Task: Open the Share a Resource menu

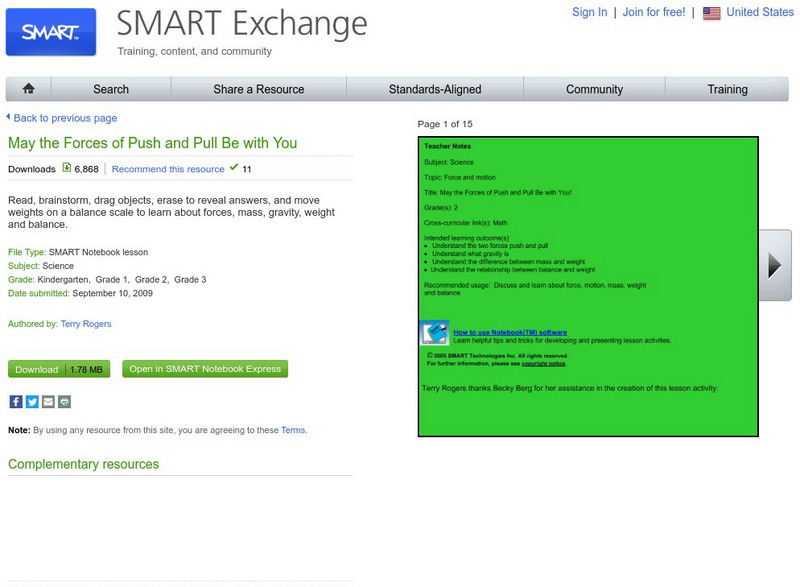Action: coord(259,89)
